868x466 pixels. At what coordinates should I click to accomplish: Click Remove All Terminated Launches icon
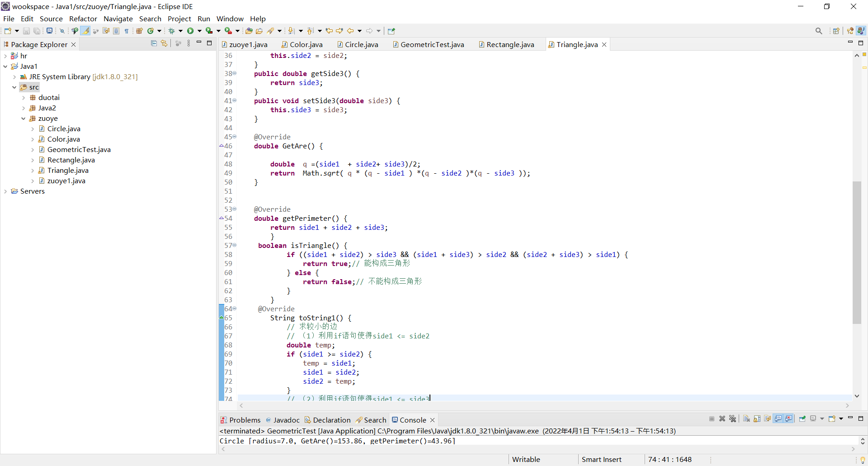click(x=733, y=418)
